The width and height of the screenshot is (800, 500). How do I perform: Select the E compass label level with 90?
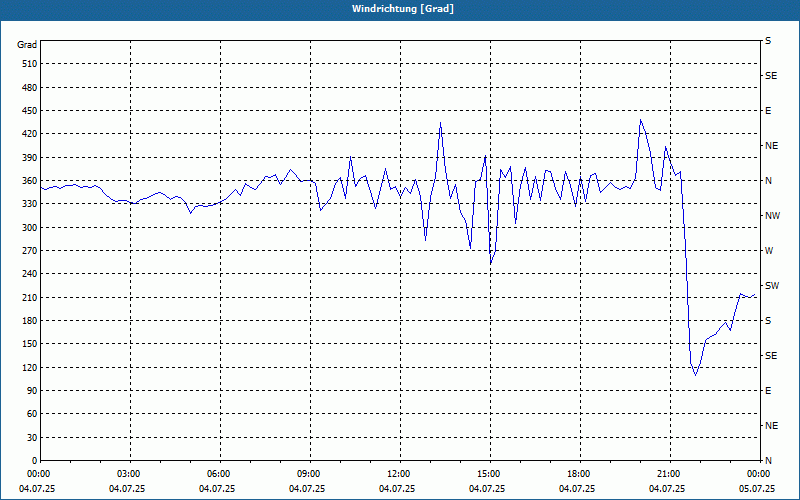(768, 391)
